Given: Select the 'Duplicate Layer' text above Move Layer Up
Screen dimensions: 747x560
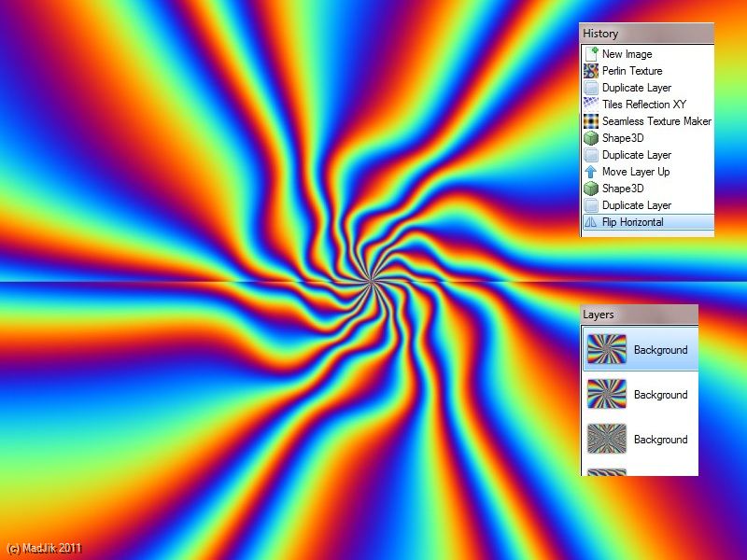Looking at the screenshot, I should tap(637, 155).
